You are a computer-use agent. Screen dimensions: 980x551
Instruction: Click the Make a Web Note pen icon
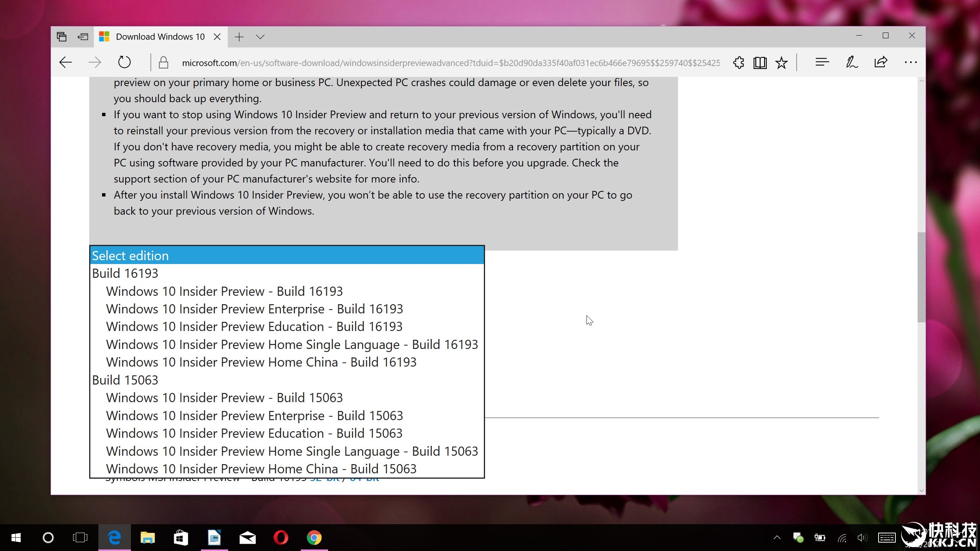(x=852, y=62)
